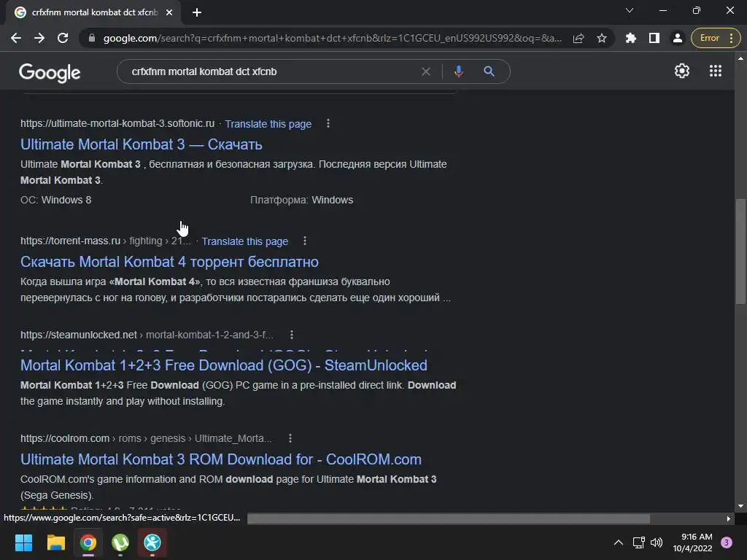The image size is (747, 560).
Task: Start a voice search with the microphone
Action: point(458,71)
